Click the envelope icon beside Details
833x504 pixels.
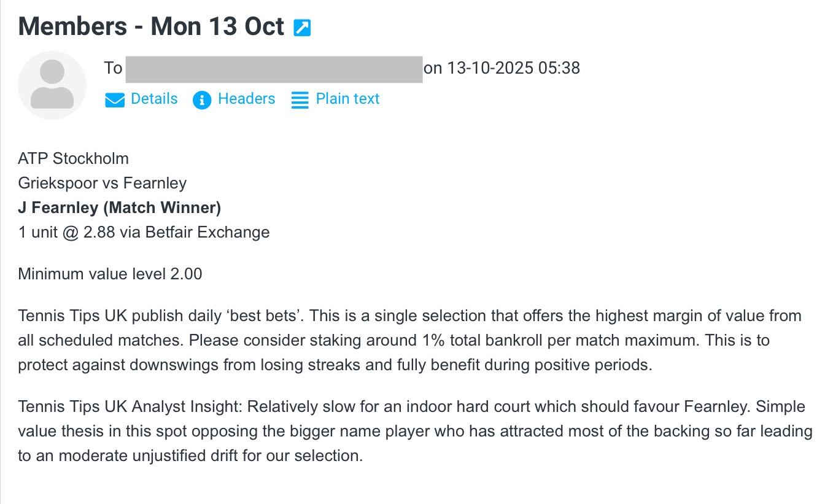point(115,100)
